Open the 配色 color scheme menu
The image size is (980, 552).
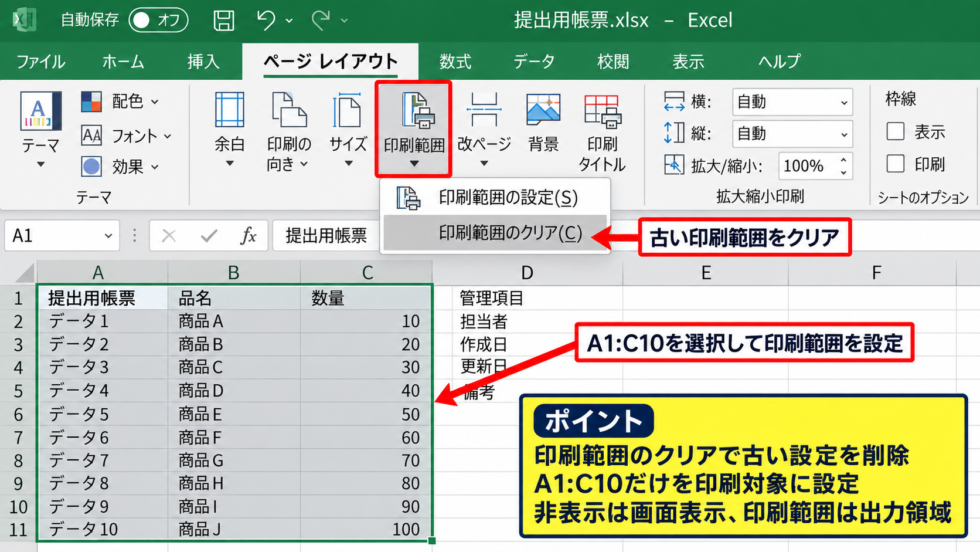[120, 101]
